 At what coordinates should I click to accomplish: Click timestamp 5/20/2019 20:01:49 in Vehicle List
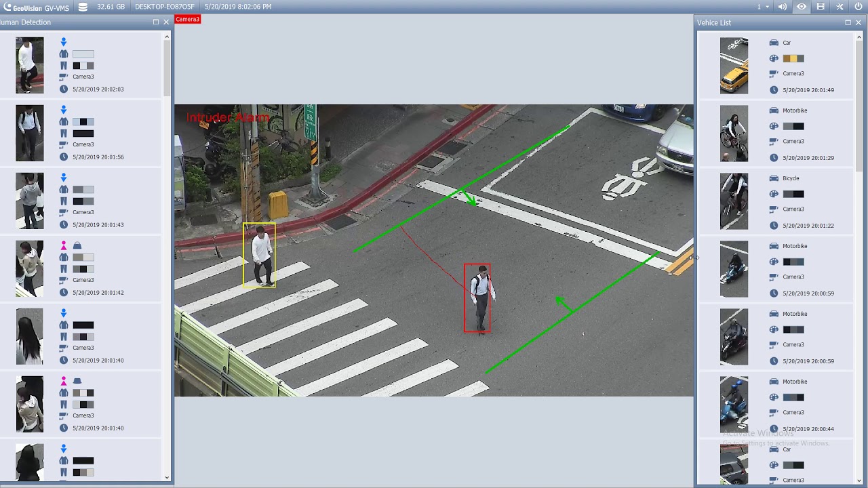(x=808, y=90)
